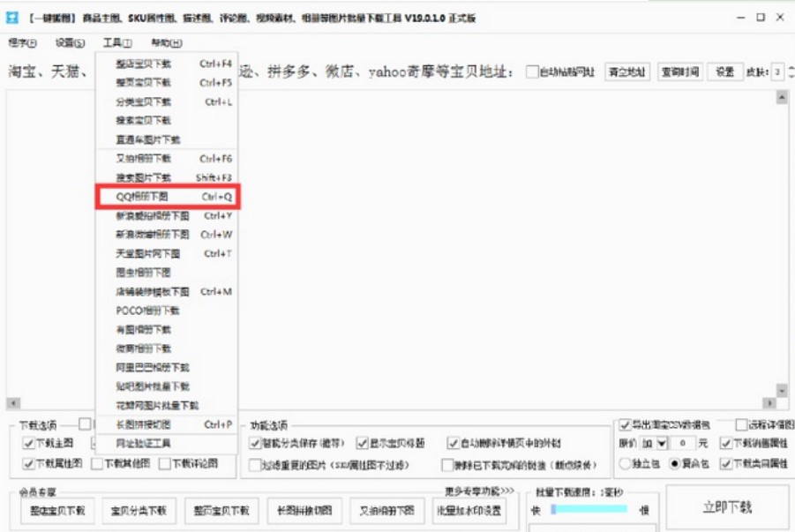Choose 微商相册下载 menu entry
This screenshot has width=795, height=532.
tap(167, 348)
